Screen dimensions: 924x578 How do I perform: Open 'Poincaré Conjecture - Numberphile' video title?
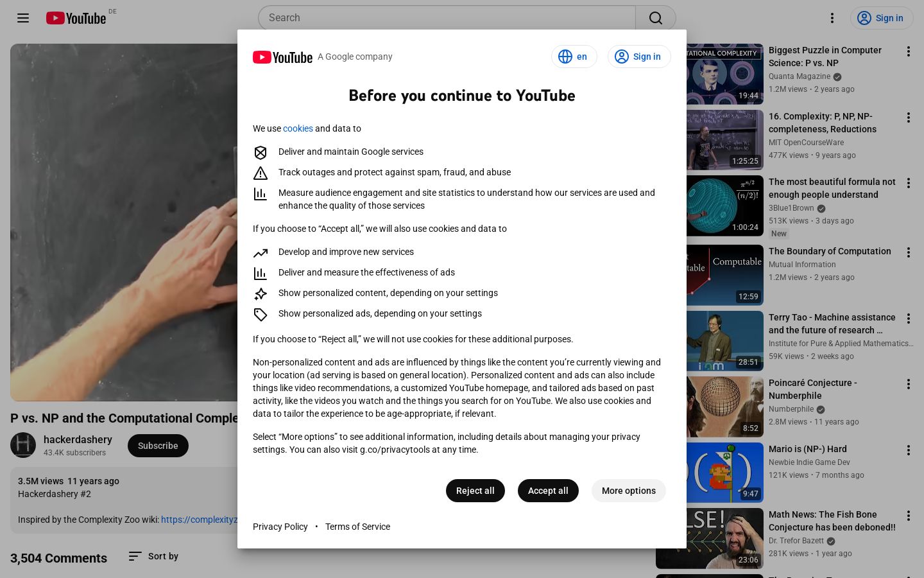813,389
